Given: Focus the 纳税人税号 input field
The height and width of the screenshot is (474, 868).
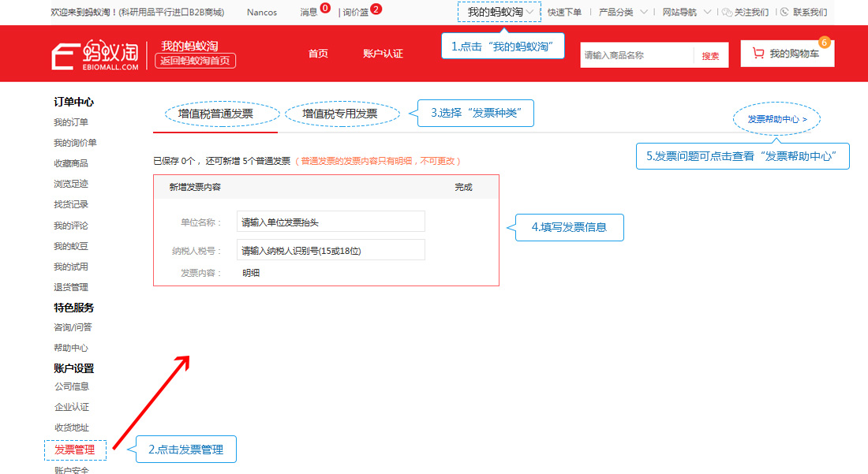Looking at the screenshot, I should point(331,250).
